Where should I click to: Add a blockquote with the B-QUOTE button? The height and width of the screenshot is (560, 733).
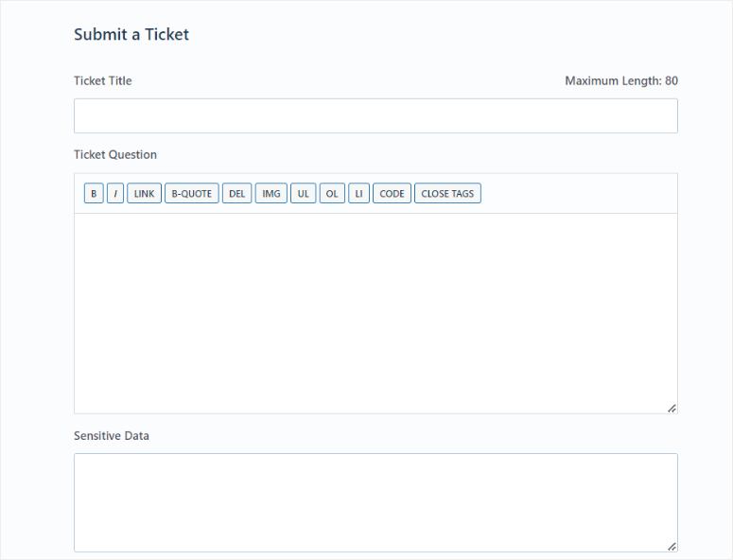pyautogui.click(x=191, y=194)
